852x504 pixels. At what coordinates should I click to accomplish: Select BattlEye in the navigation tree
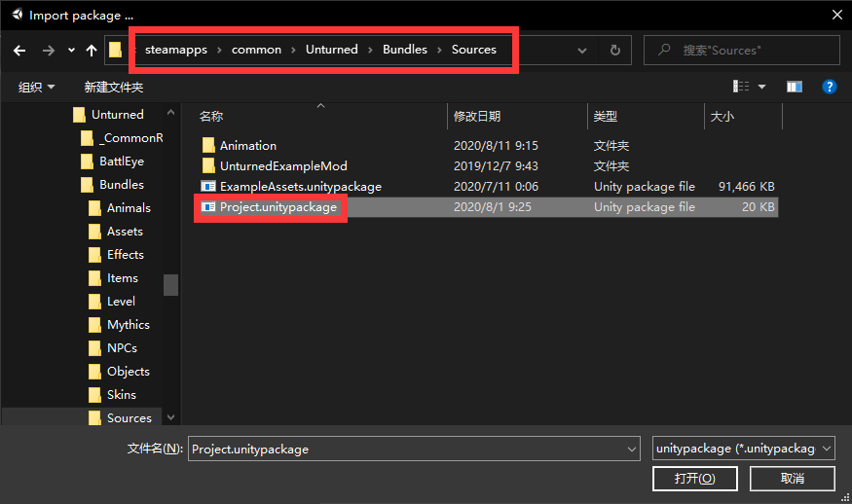(x=122, y=162)
